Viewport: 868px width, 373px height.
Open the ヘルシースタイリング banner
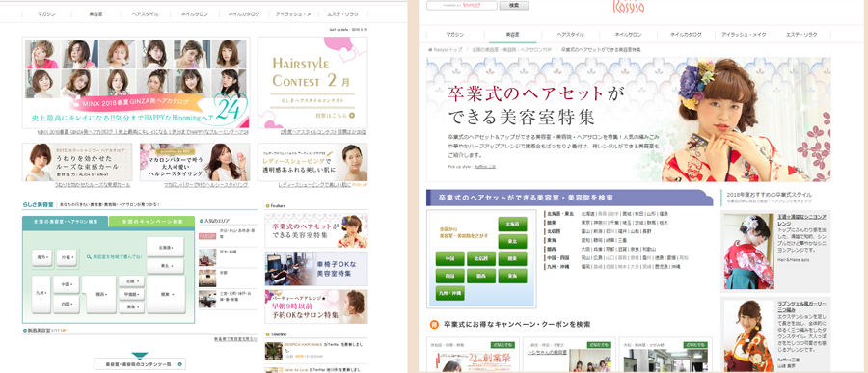pos(195,162)
